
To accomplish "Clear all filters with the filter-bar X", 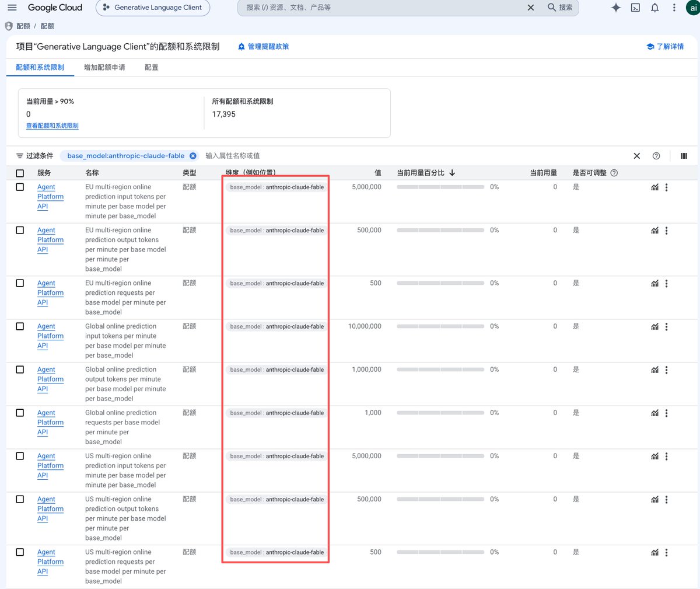I will pyautogui.click(x=637, y=156).
